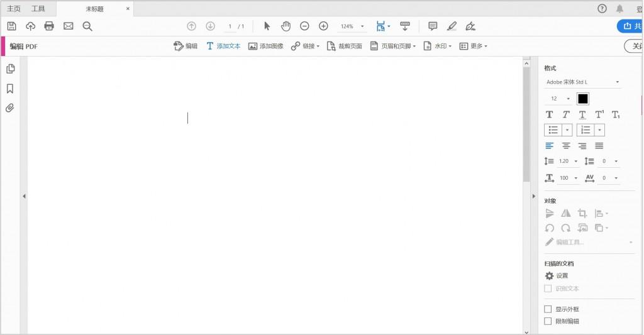Print the document using printer icon
This screenshot has height=335, width=644.
pyautogui.click(x=49, y=26)
